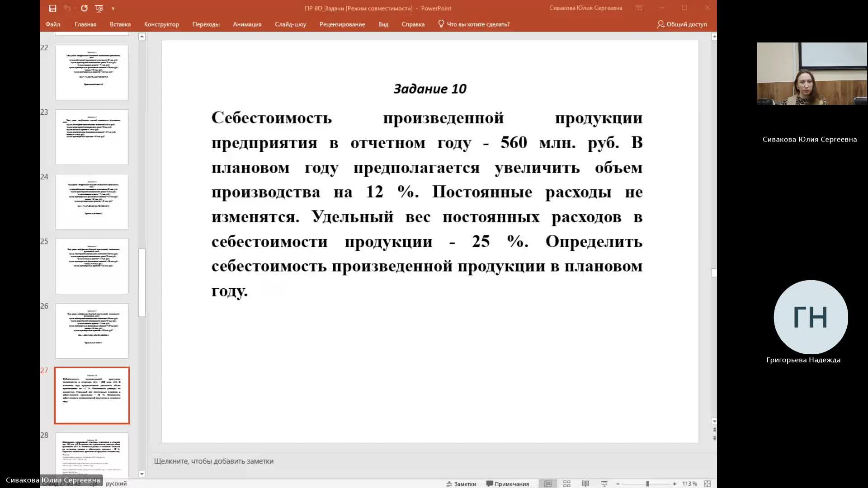Switch to Slide Sorter view icon

tap(566, 483)
